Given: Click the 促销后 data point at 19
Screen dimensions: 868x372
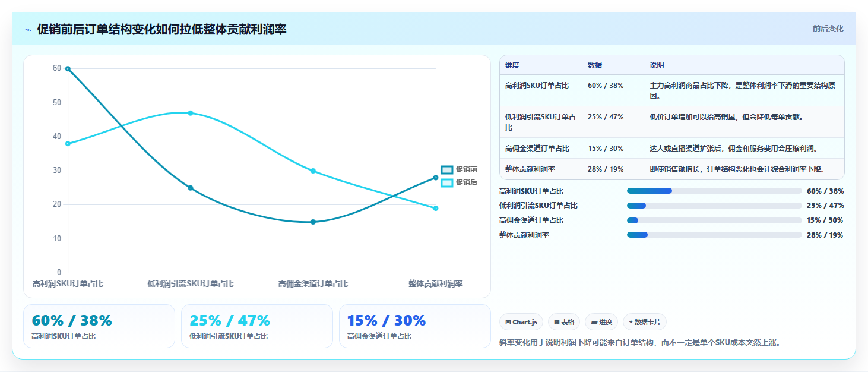Looking at the screenshot, I should [436, 209].
